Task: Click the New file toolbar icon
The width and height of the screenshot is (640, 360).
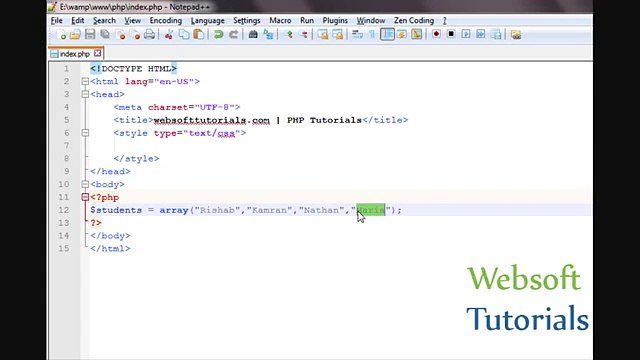Action: click(61, 35)
